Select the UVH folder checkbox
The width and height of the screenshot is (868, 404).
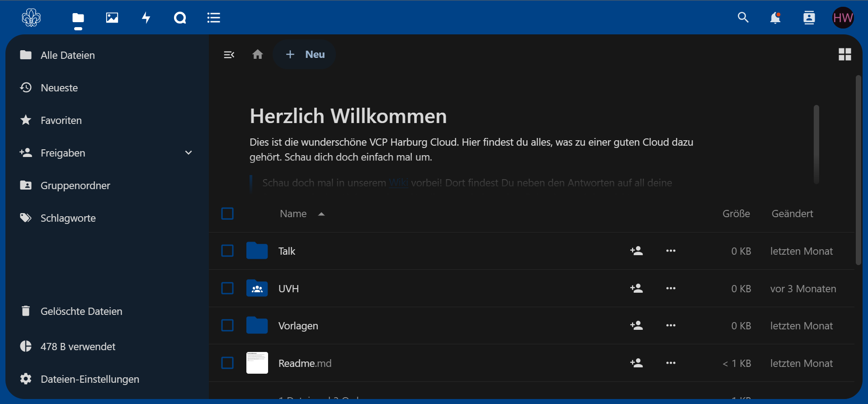click(x=227, y=288)
